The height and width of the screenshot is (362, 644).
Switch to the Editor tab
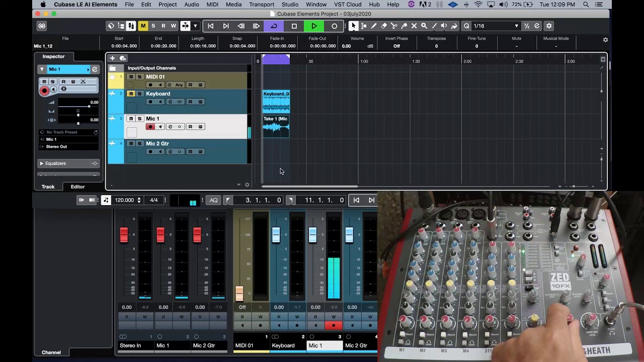[x=77, y=187]
